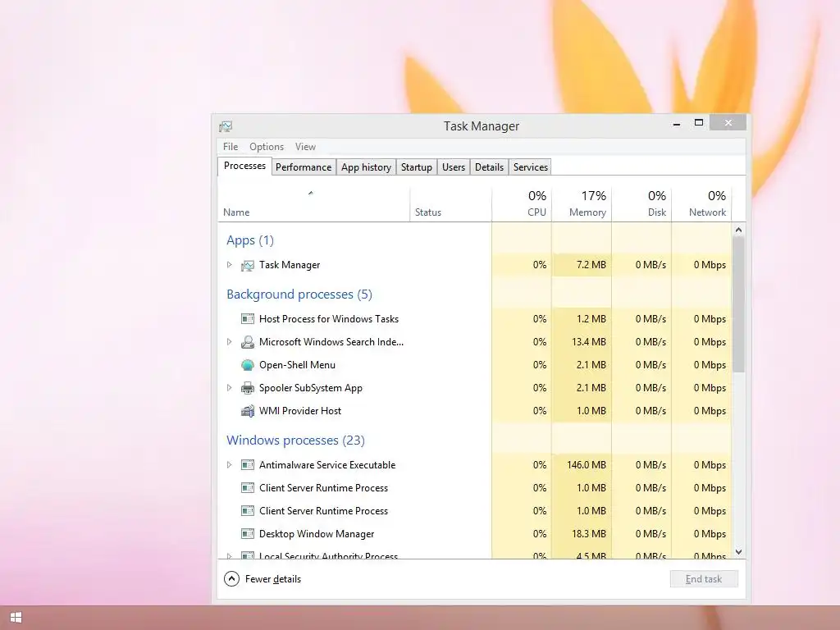
Task: Click the 7.2 MB memory value
Action: (591, 265)
